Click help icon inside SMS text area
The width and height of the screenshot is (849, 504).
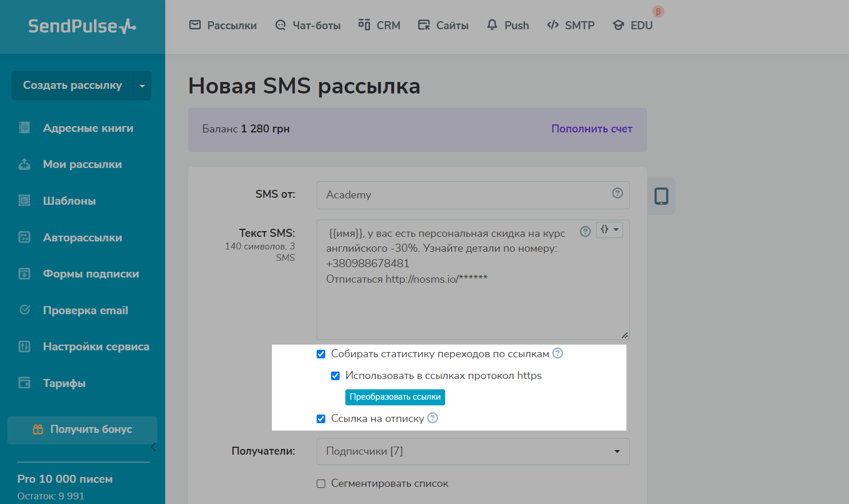click(x=585, y=232)
